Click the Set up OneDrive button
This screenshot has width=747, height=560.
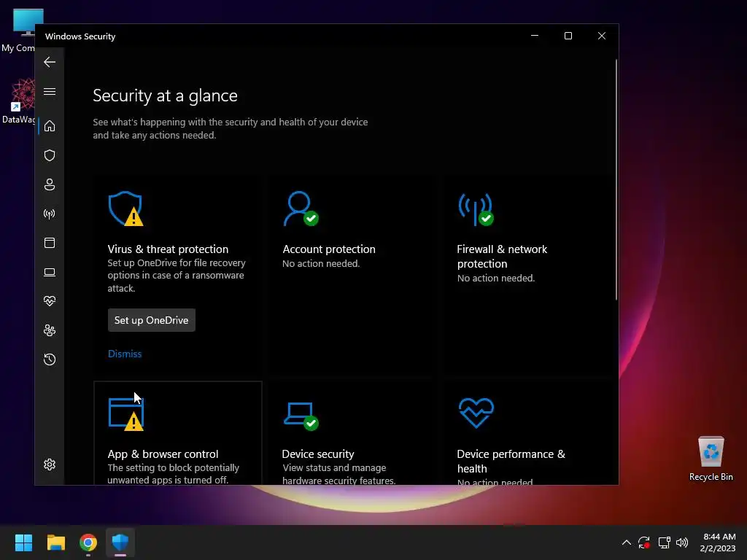coord(152,320)
